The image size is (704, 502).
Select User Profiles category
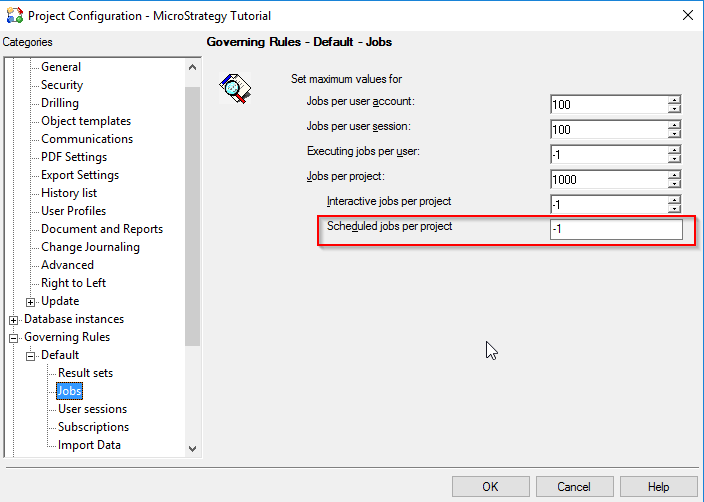(74, 211)
